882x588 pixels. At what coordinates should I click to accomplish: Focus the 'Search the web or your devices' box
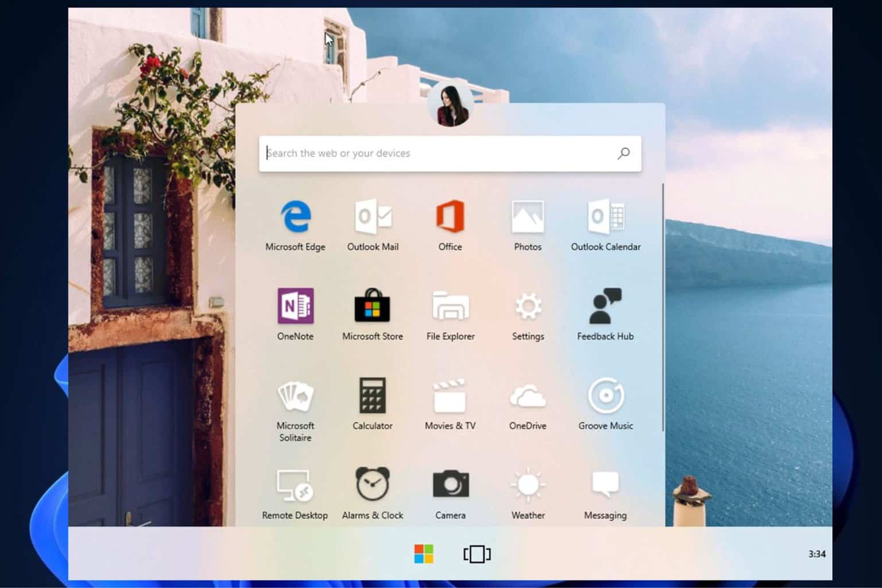coord(450,153)
